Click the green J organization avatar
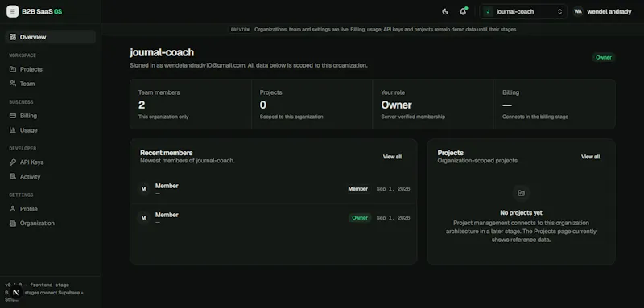The height and width of the screenshot is (308, 644). pyautogui.click(x=488, y=11)
